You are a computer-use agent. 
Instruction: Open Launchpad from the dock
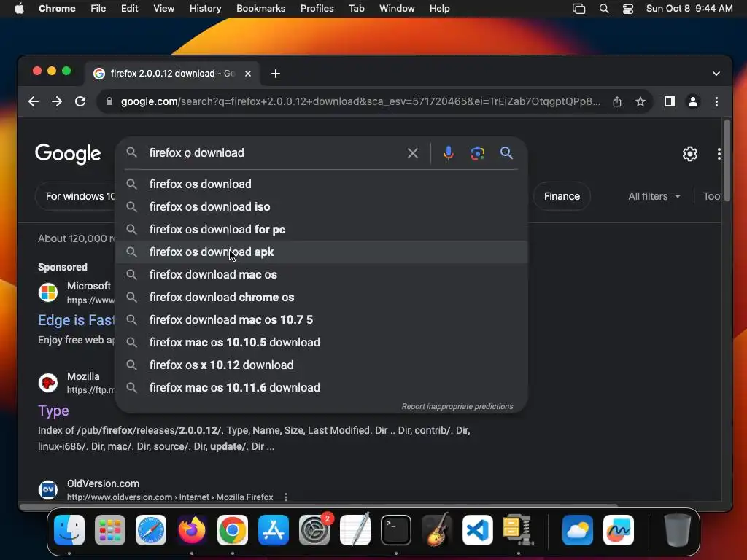tap(110, 530)
